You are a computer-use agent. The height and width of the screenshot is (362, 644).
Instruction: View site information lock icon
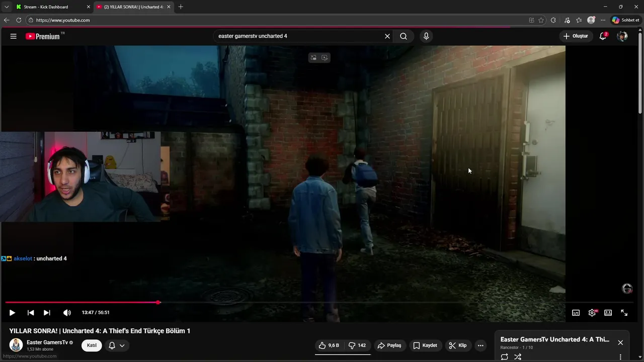[31, 20]
